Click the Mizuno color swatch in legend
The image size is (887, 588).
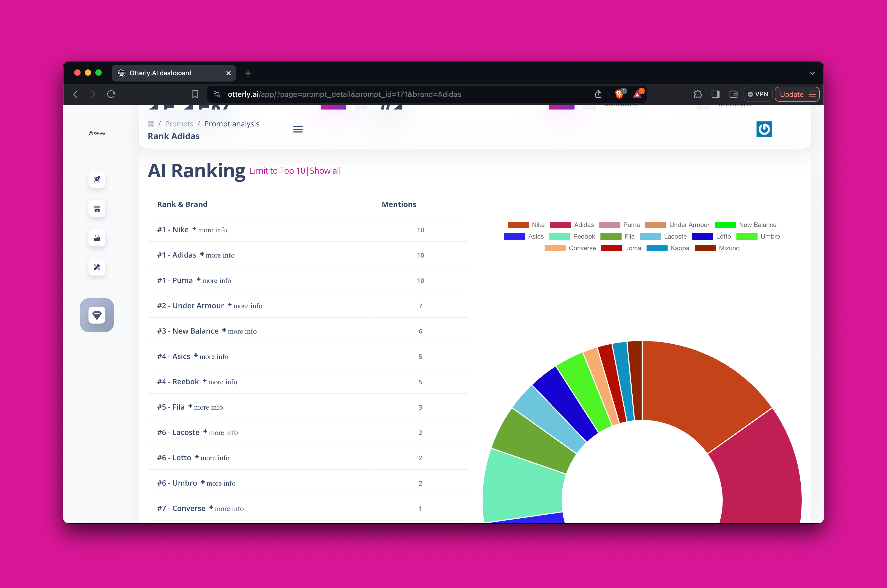[x=705, y=248]
